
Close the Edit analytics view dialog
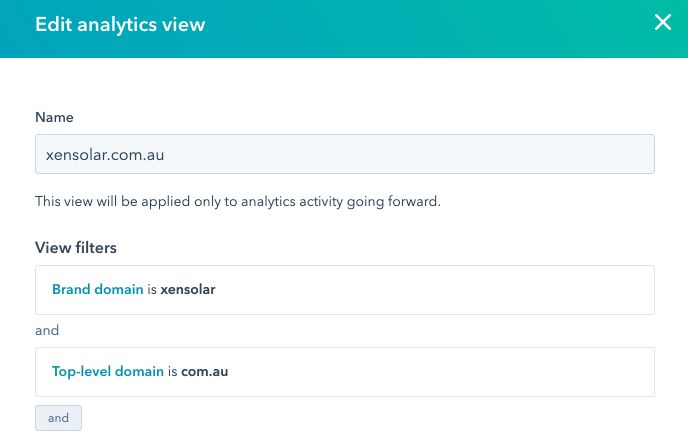click(662, 23)
